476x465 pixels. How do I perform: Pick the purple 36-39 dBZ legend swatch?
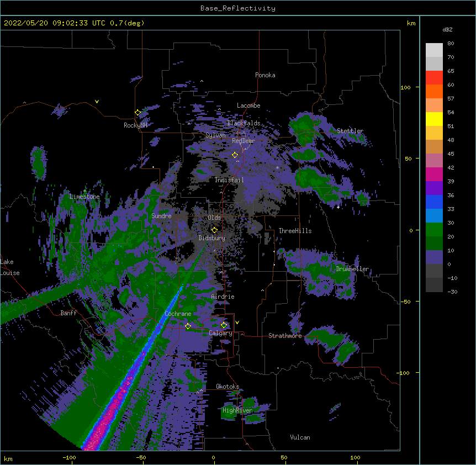[x=434, y=188]
